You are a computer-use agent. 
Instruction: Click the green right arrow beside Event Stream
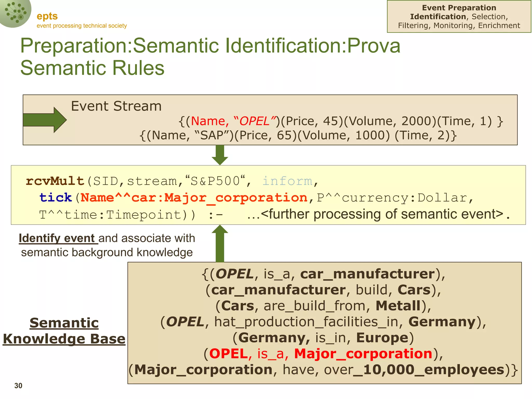point(45,120)
